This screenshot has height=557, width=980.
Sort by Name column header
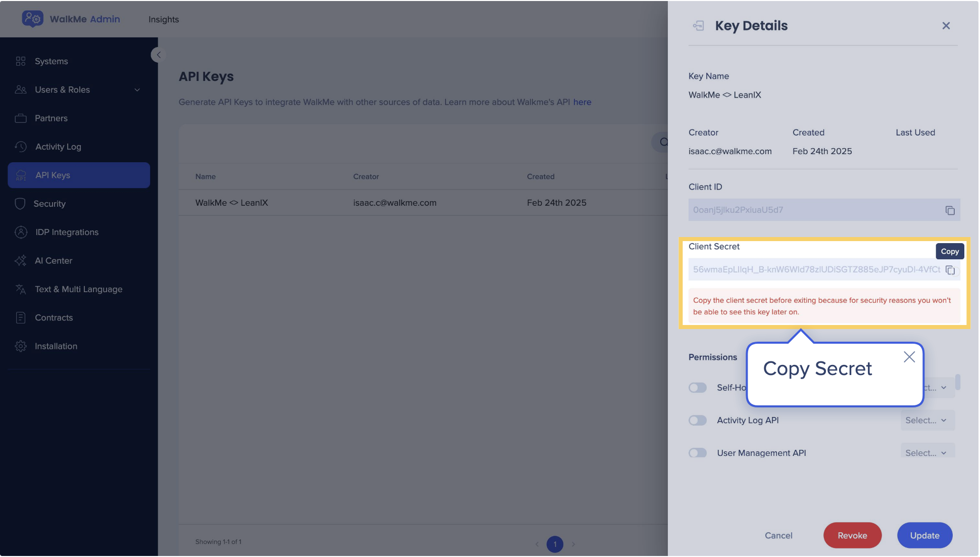pyautogui.click(x=206, y=176)
